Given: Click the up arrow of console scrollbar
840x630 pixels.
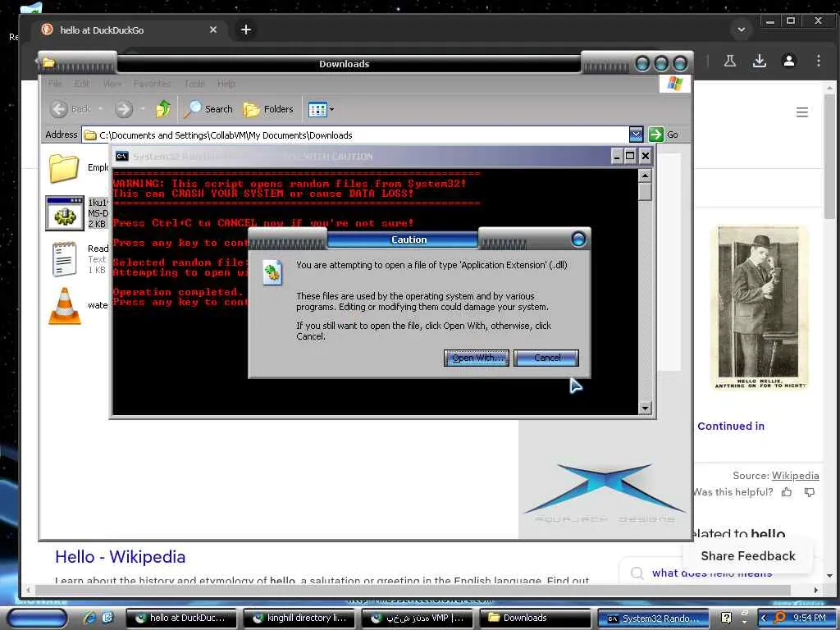Looking at the screenshot, I should (645, 176).
